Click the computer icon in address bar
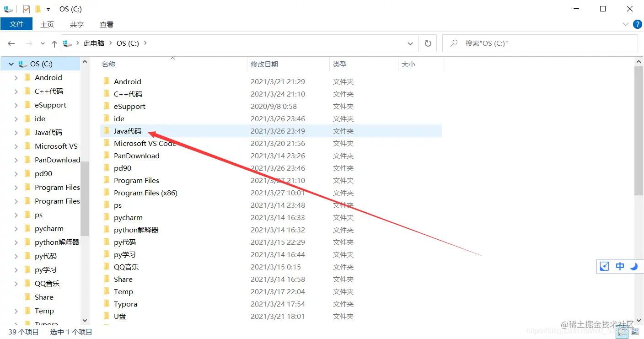This screenshot has height=339, width=644. pyautogui.click(x=68, y=43)
